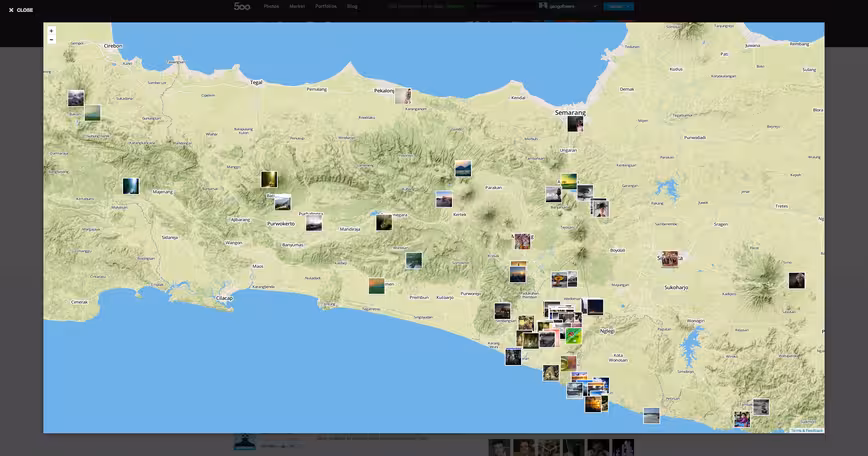This screenshot has height=456, width=868.
Task: Open the orange sunset field thumbnail near Kebumen
Action: click(x=376, y=286)
